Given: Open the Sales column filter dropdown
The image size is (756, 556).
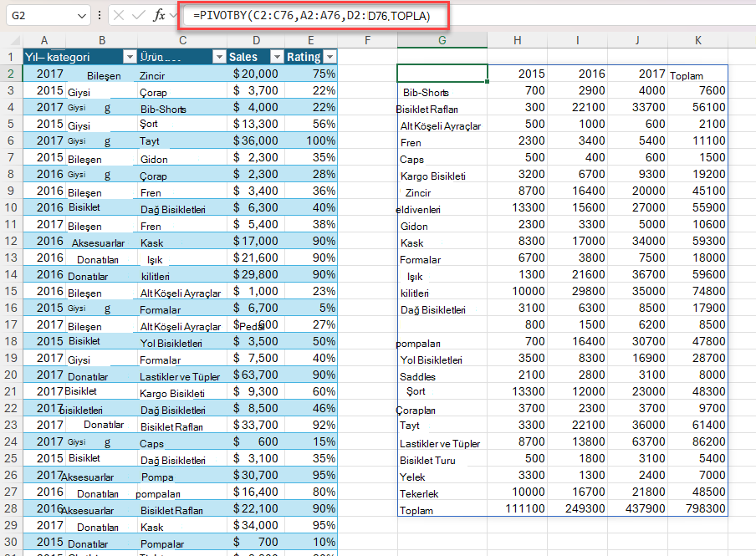Looking at the screenshot, I should [277, 58].
